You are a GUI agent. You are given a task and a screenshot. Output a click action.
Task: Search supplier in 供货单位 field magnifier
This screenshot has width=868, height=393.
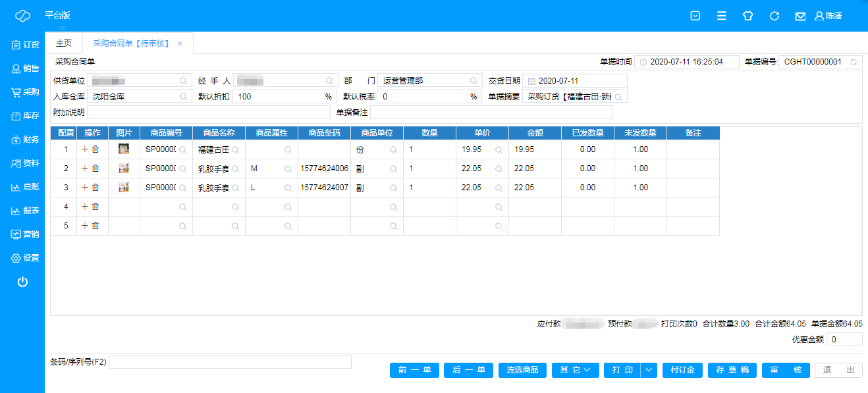pos(183,80)
